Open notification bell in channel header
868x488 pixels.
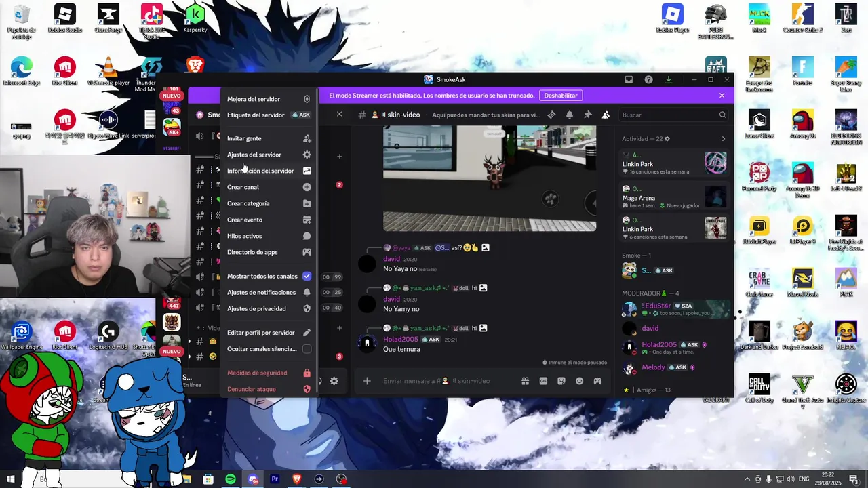570,115
